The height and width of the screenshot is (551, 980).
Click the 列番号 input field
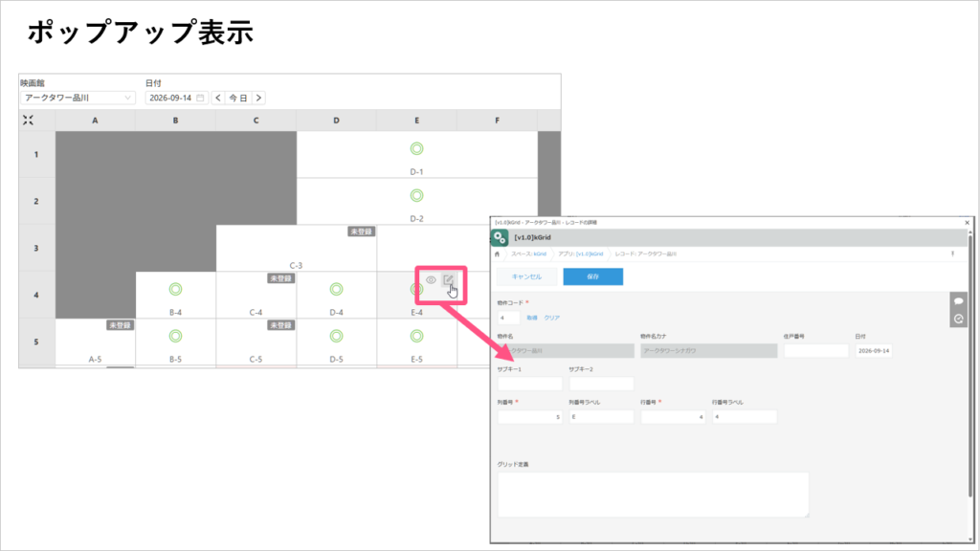pyautogui.click(x=530, y=417)
